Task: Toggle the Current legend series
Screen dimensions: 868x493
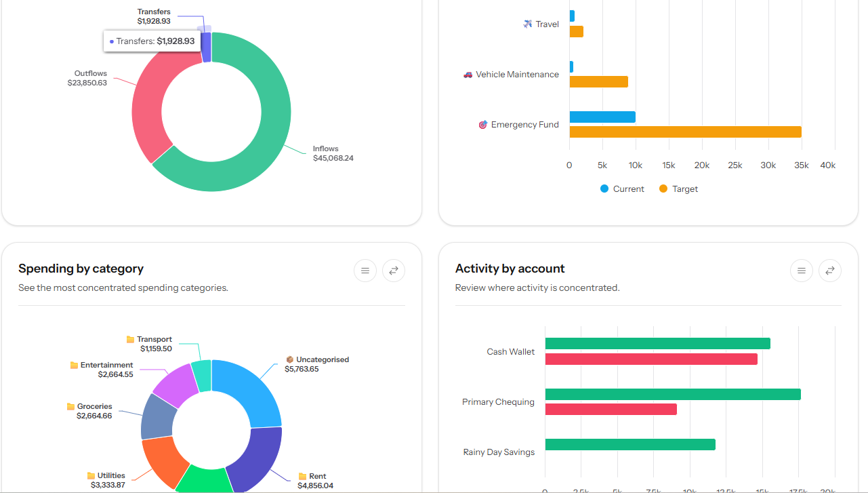Action: (622, 189)
